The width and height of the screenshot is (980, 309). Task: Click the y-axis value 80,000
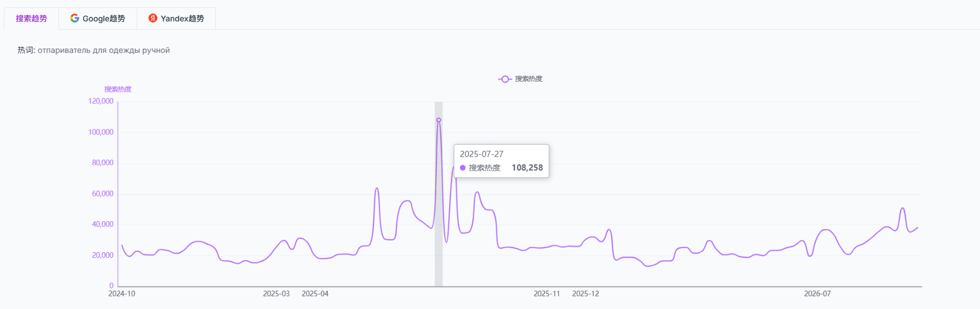103,163
